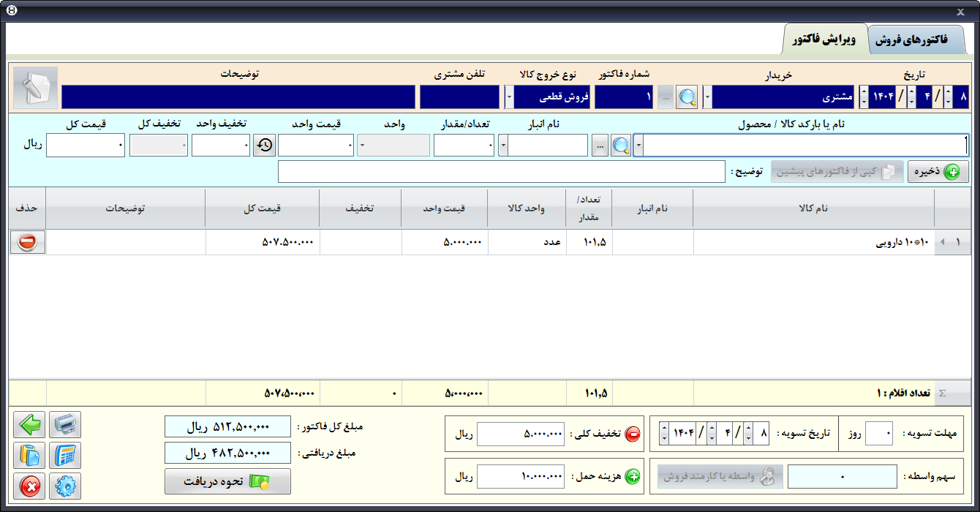Select the ویرایش فاکتور tab
This screenshot has height=512, width=980.
coord(824,39)
